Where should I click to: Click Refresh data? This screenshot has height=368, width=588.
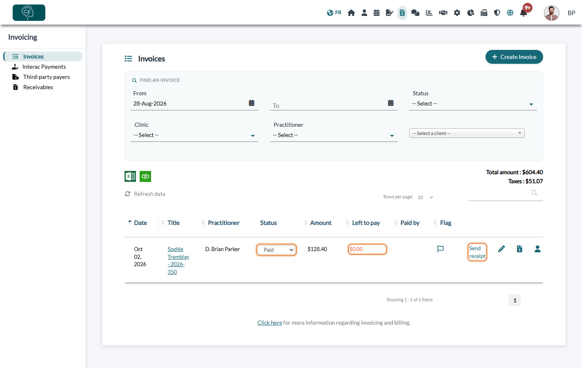145,194
